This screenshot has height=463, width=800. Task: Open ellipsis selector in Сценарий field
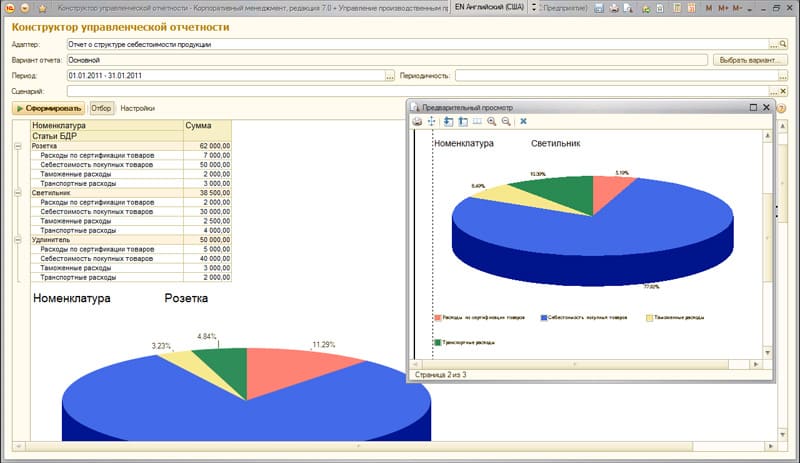point(773,91)
